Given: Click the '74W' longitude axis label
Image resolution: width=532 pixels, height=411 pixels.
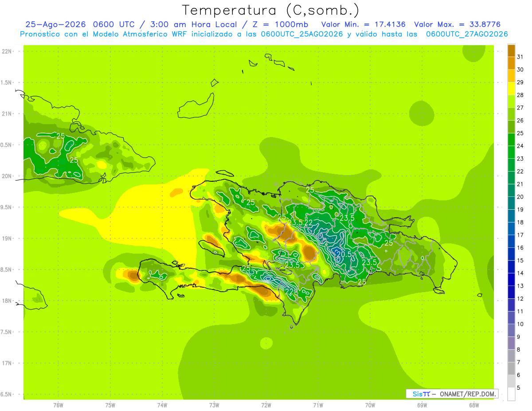Looking at the screenshot, I should pyautogui.click(x=162, y=405).
